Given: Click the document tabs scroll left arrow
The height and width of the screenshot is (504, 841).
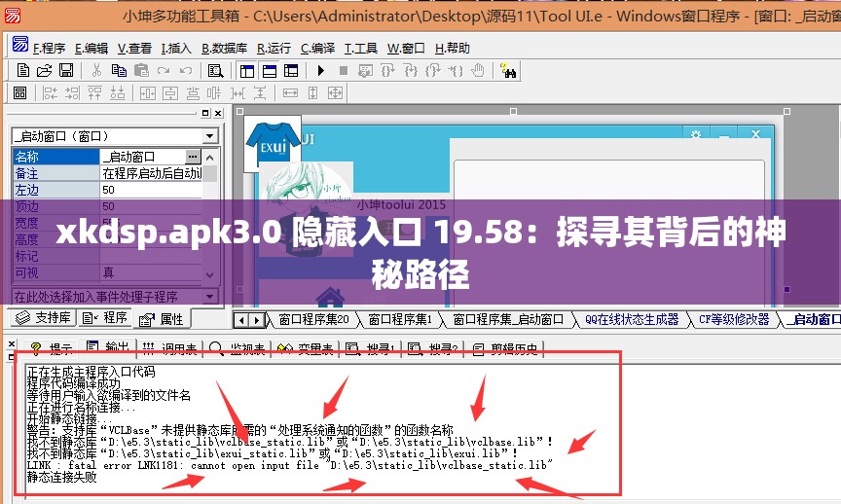Looking at the screenshot, I should coord(241,320).
